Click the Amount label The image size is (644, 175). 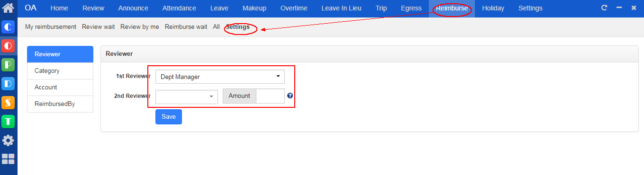coord(239,96)
